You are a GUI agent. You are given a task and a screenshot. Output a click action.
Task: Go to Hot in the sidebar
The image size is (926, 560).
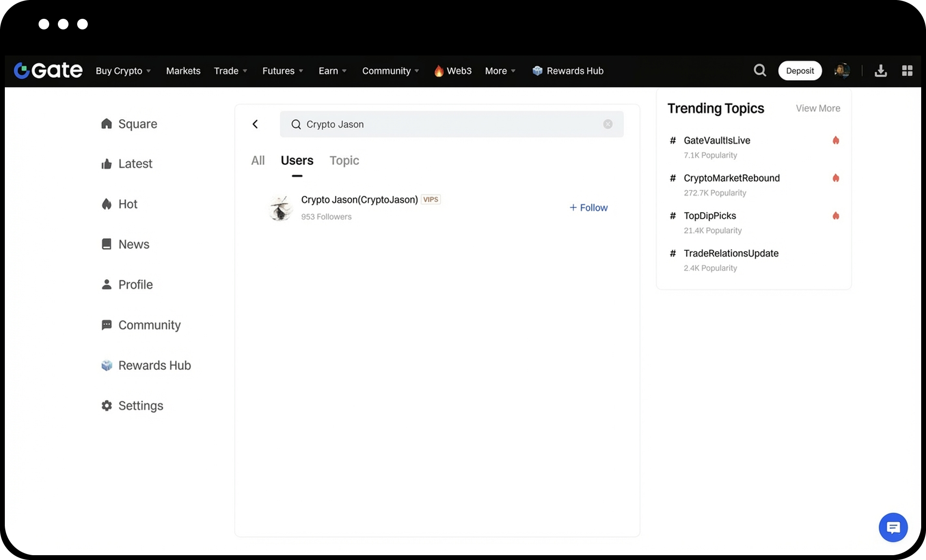[127, 204]
